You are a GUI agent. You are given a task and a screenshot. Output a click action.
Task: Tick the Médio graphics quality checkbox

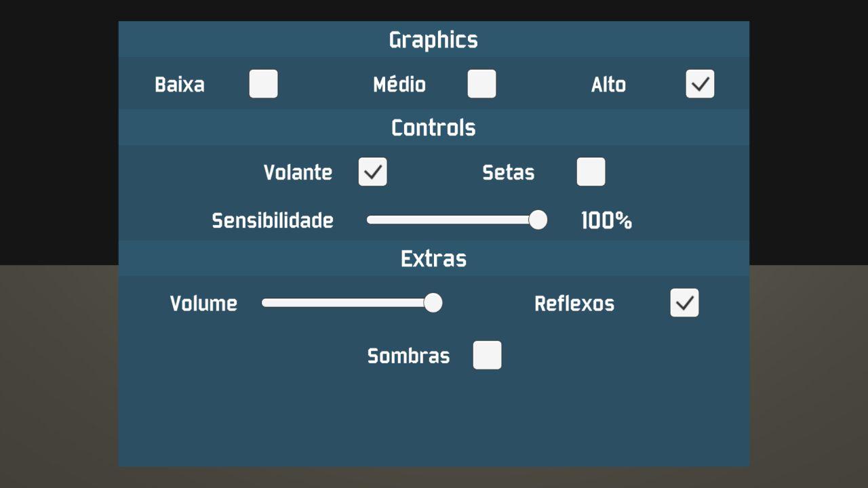point(481,84)
